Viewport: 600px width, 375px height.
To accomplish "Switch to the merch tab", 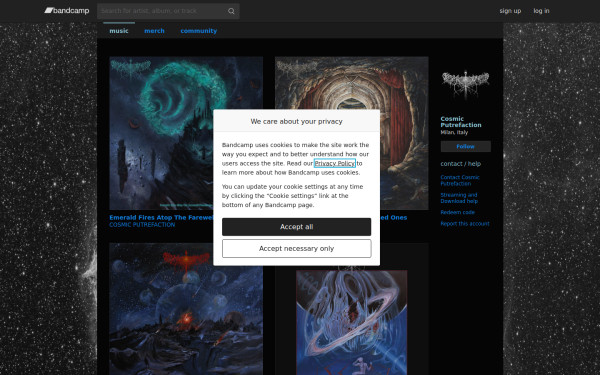I will [154, 31].
